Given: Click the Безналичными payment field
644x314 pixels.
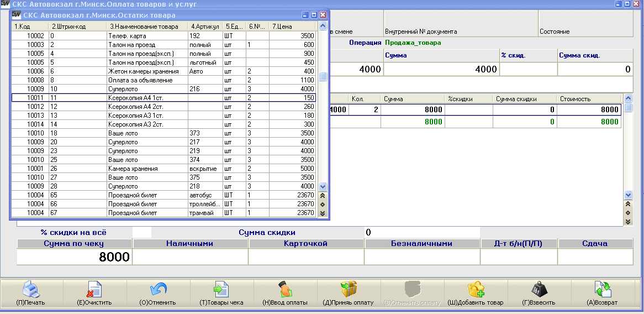Looking at the screenshot, I should [422, 257].
